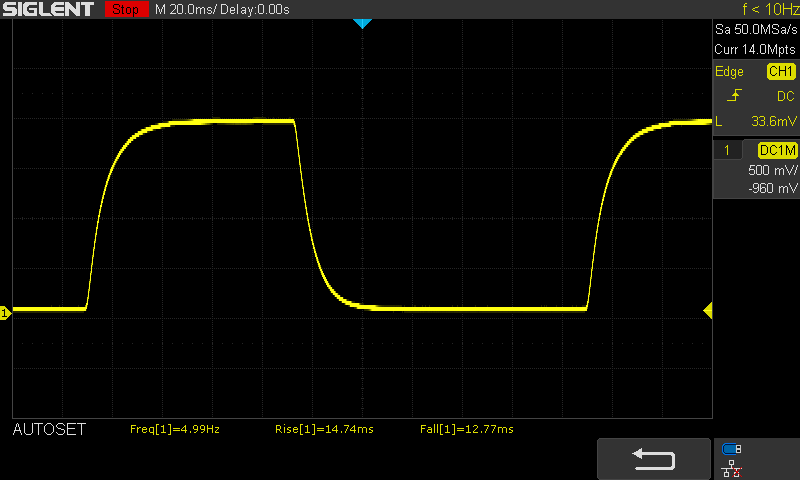Viewport: 800px width, 480px height.
Task: Click the rising edge slope icon
Action: click(x=734, y=96)
